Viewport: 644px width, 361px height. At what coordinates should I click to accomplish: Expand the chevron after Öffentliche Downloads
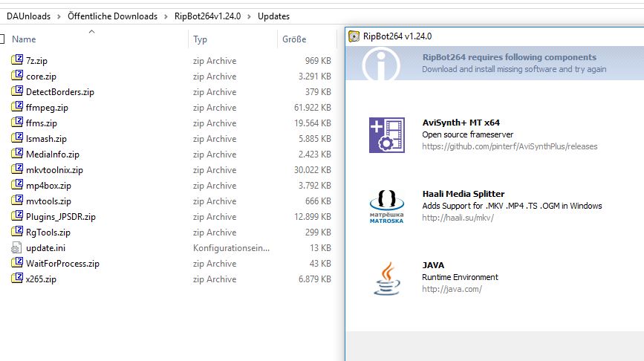[x=166, y=16]
